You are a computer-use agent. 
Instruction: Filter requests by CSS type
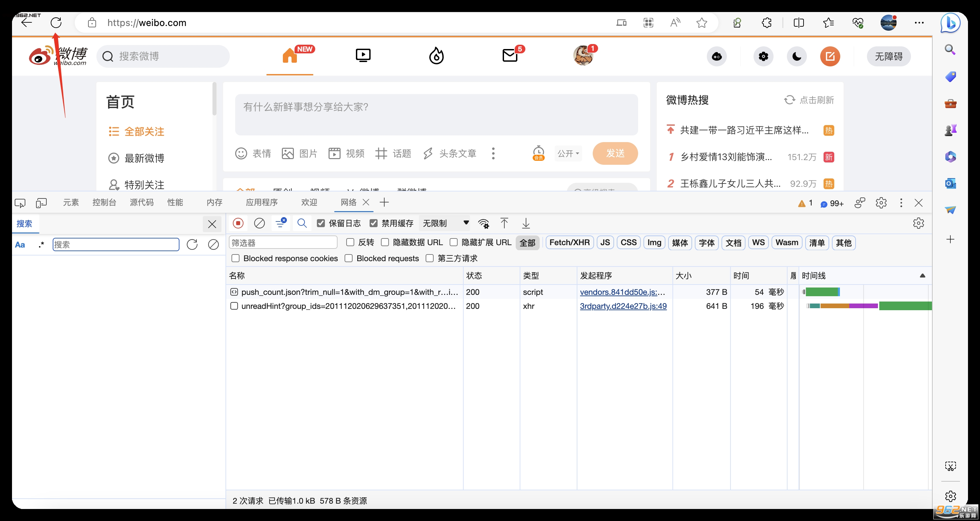tap(628, 242)
